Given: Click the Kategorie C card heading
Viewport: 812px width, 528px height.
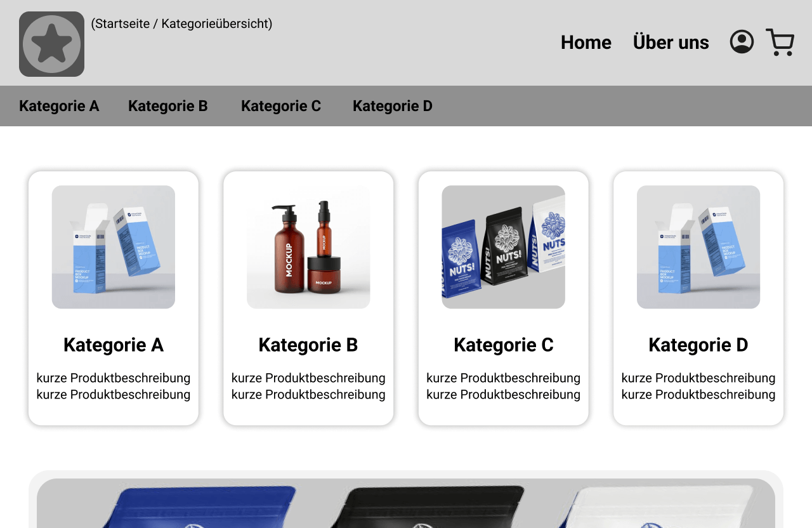Looking at the screenshot, I should coord(503,345).
